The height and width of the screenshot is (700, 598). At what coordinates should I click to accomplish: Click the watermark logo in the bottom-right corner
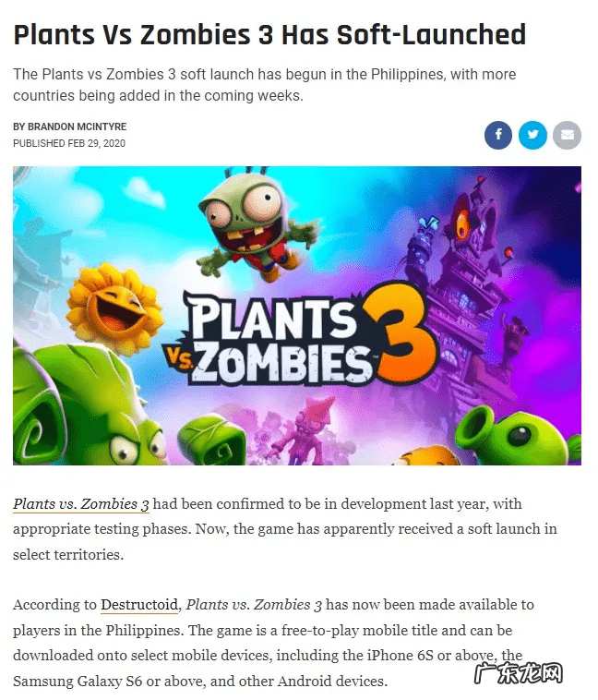518,673
